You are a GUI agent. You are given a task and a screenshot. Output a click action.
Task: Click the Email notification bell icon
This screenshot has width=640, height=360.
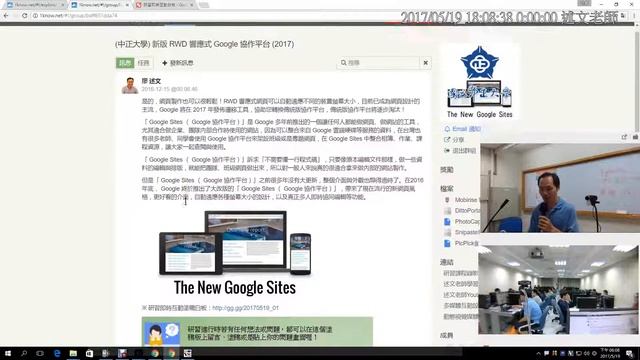[x=447, y=129]
